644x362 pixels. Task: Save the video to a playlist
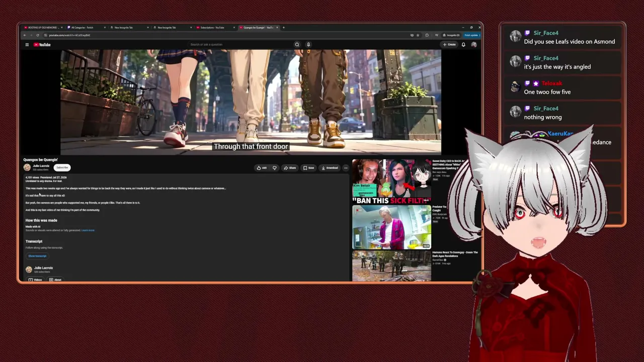pos(308,168)
